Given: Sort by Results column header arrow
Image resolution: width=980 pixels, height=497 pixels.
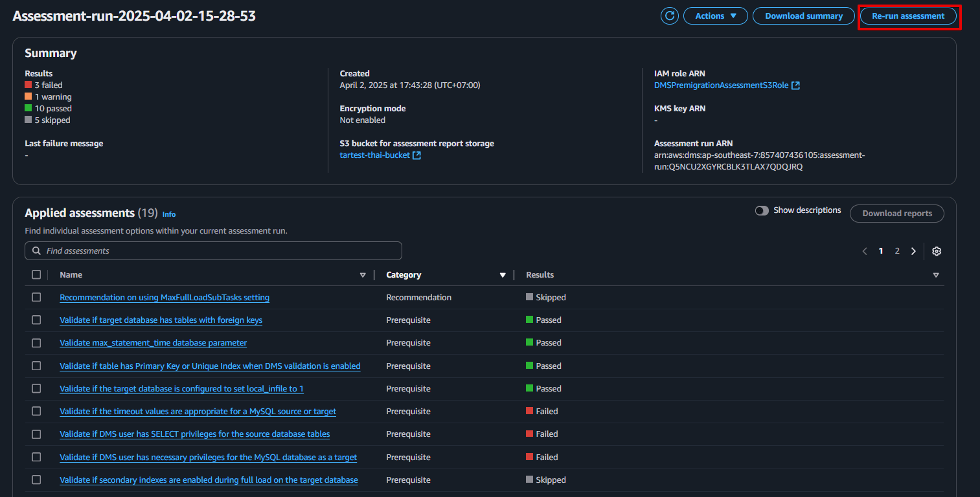Looking at the screenshot, I should click(936, 275).
